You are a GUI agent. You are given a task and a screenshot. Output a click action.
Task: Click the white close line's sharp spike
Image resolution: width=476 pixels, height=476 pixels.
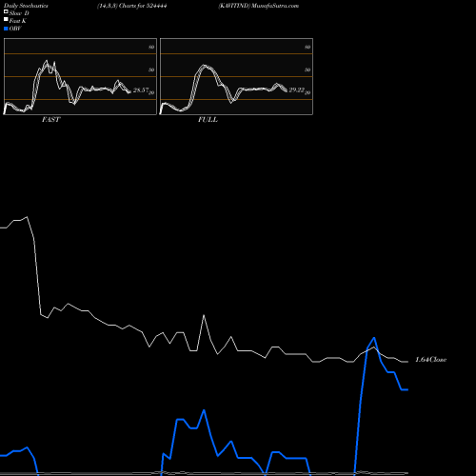point(204,315)
